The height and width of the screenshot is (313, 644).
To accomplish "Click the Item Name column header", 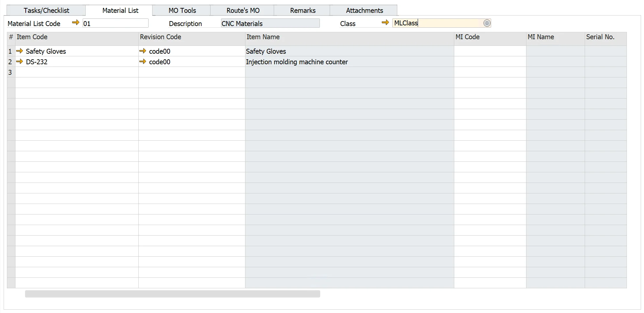I will (263, 37).
